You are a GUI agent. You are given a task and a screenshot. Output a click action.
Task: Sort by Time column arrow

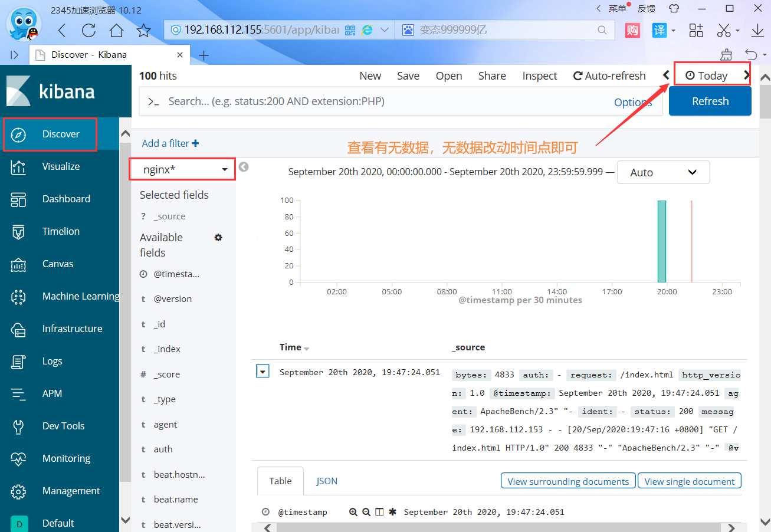306,349
